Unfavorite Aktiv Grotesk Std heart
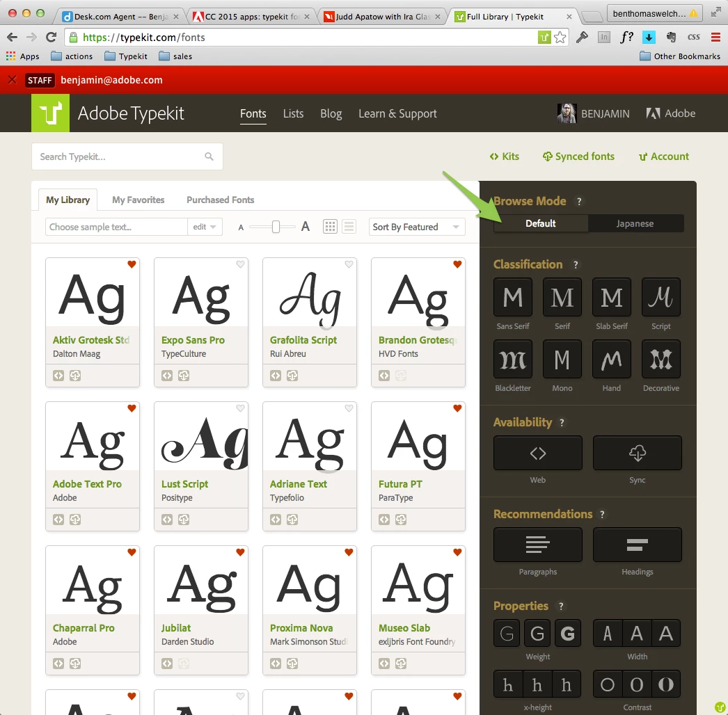 tap(132, 264)
